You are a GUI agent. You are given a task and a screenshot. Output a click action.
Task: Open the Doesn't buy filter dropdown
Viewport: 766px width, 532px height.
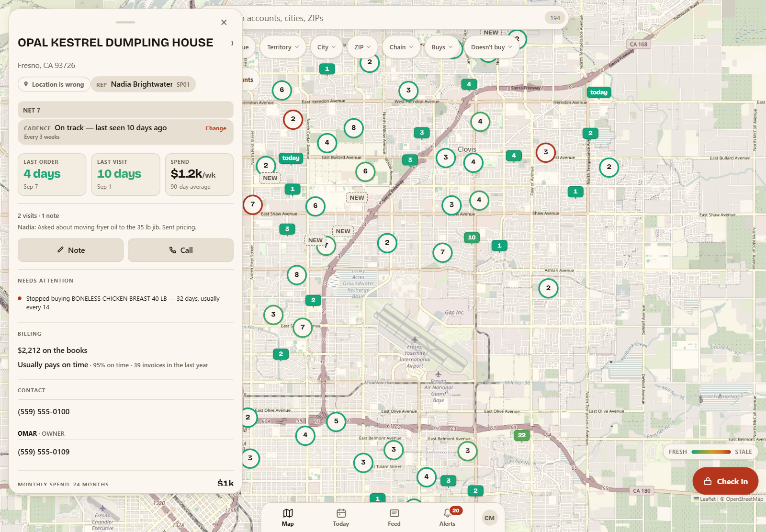coord(492,47)
